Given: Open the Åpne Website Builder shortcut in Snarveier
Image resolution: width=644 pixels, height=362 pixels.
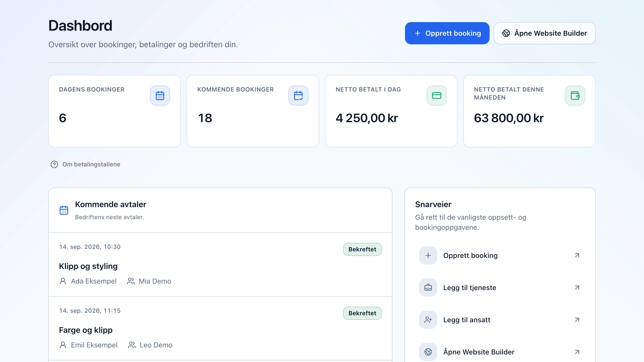Looking at the screenshot, I should (x=500, y=352).
